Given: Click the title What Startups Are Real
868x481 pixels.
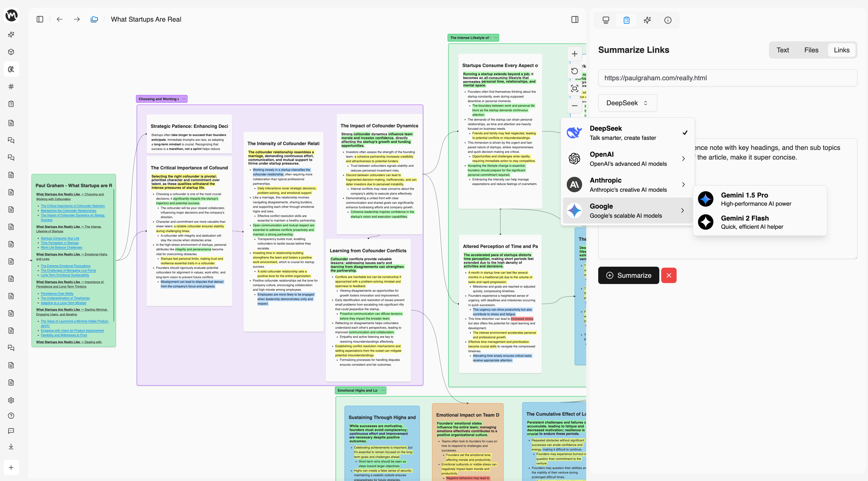Looking at the screenshot, I should (x=146, y=19).
